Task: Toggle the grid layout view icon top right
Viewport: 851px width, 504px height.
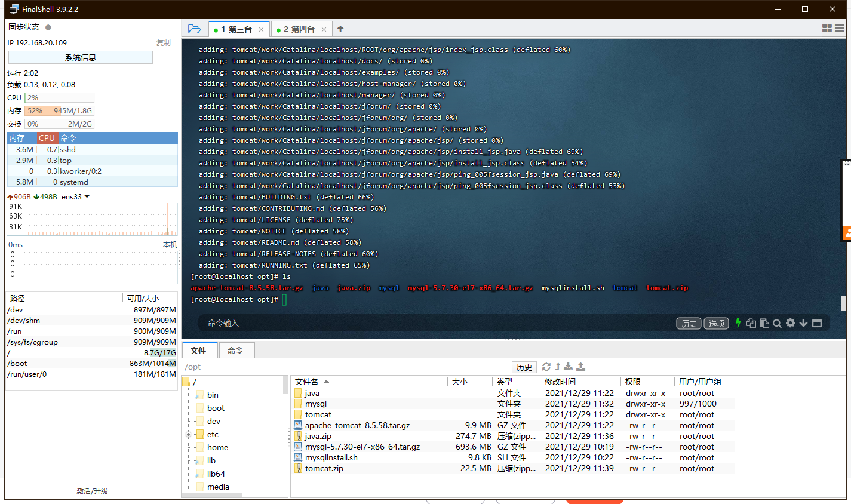Action: [x=827, y=28]
